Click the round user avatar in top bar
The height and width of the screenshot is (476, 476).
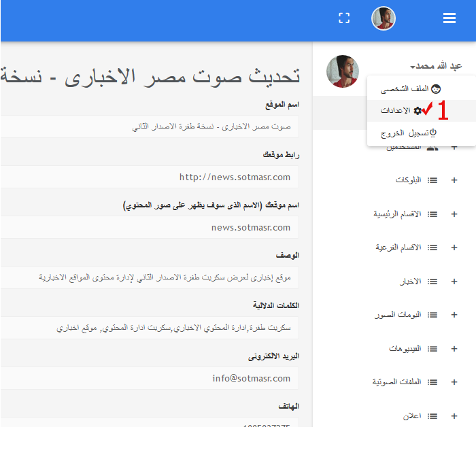click(384, 18)
